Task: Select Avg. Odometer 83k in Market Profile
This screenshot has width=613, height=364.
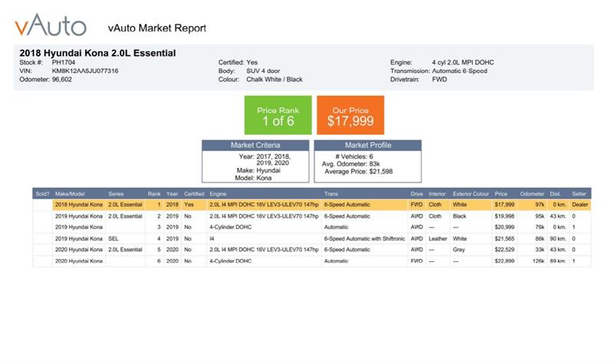Action: click(351, 164)
